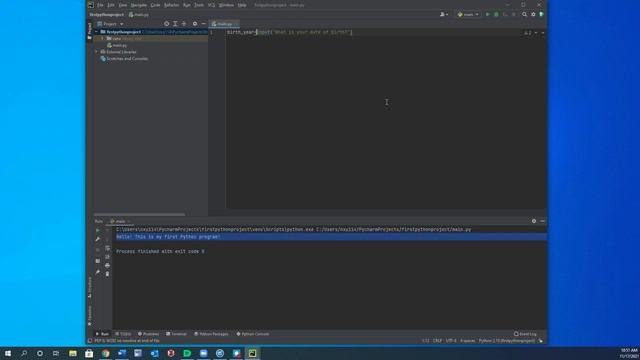Click the pin tab icon in Run panel

click(98, 272)
